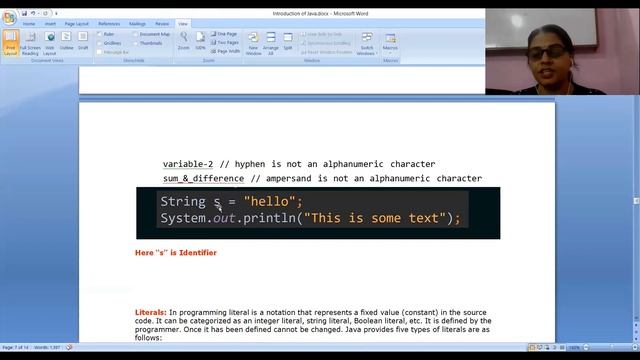Image resolution: width=640 pixels, height=360 pixels.
Task: Open Customize Quick Access Toolbar arrow
Action: click(56, 13)
